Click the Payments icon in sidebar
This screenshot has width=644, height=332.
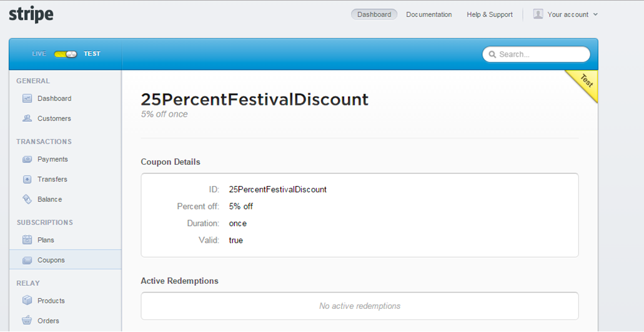point(27,159)
